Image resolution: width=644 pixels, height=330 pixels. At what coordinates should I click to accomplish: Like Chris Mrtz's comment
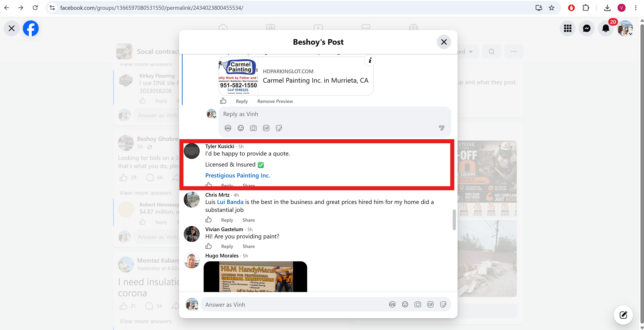tap(208, 220)
